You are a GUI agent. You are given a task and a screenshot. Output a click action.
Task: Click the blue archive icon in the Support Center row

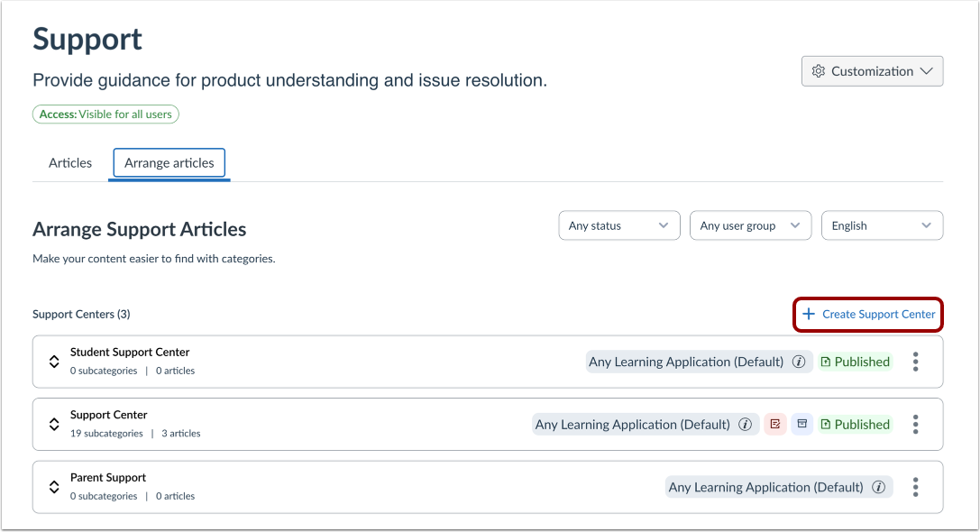(x=802, y=425)
